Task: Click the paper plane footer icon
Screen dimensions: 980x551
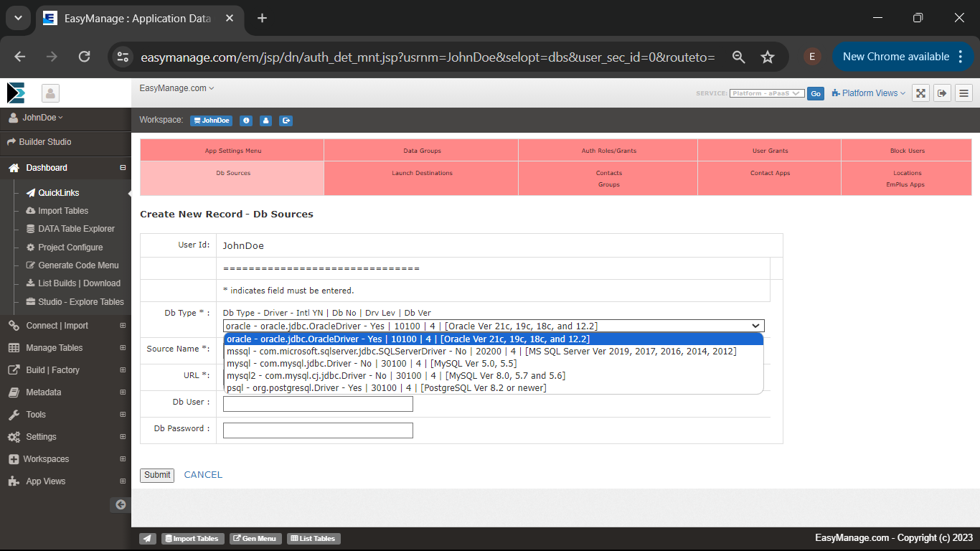Action: pyautogui.click(x=148, y=539)
